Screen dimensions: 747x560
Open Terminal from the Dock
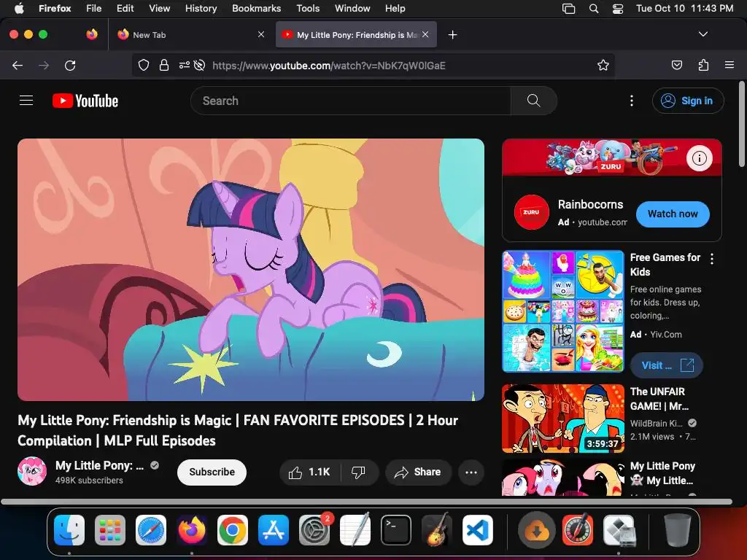point(396,530)
